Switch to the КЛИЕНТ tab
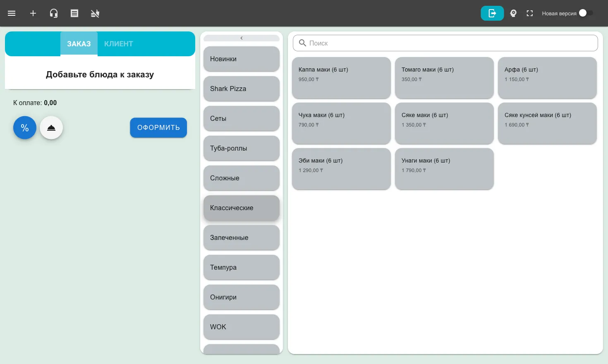608x364 pixels. (119, 44)
